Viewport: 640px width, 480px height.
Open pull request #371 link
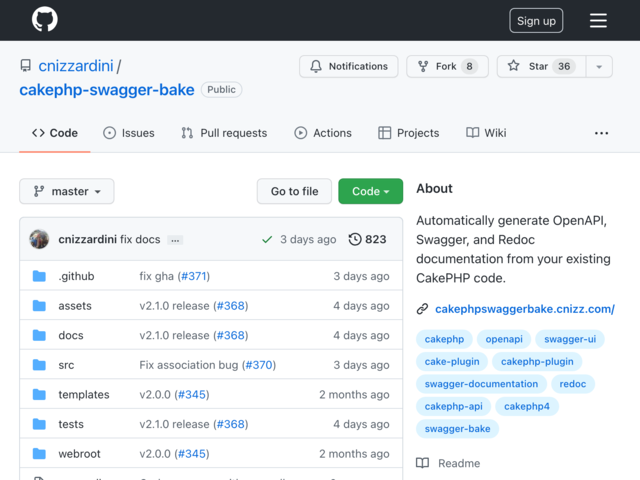pyautogui.click(x=193, y=276)
